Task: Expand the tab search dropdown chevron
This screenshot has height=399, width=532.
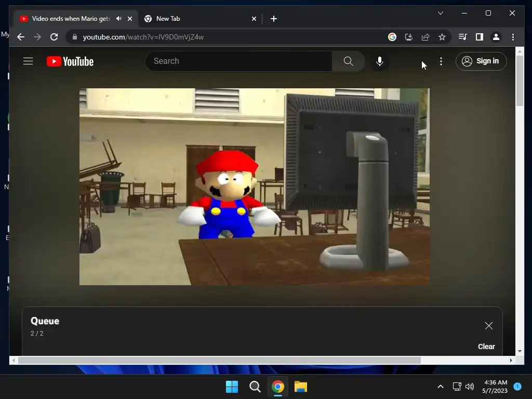Action: (x=441, y=13)
